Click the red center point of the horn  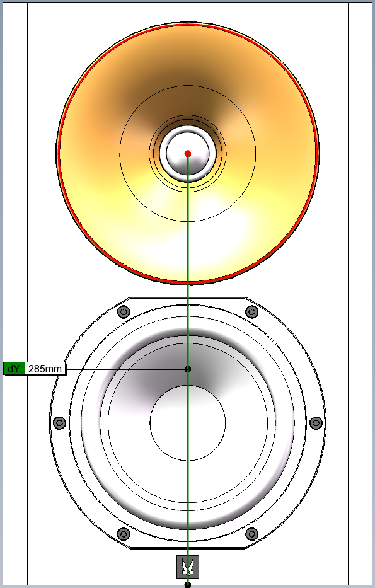188,153
